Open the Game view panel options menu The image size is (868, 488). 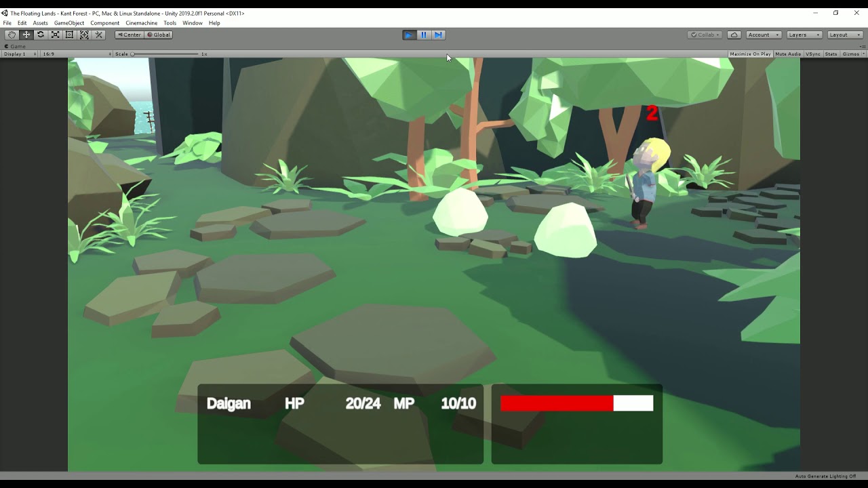coord(863,47)
